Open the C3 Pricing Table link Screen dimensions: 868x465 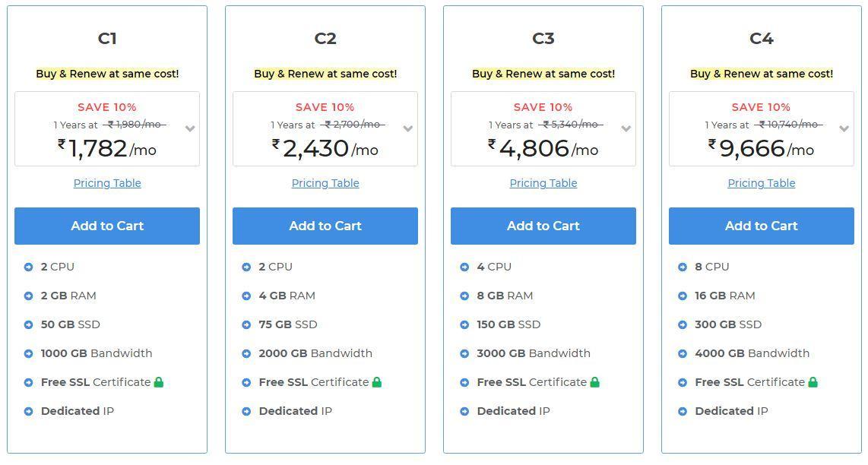pyautogui.click(x=543, y=183)
